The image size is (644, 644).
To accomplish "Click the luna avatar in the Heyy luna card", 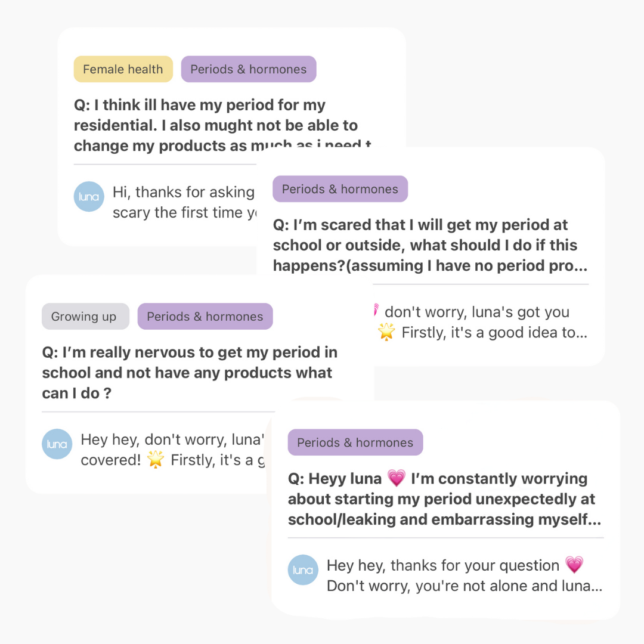I will click(303, 570).
